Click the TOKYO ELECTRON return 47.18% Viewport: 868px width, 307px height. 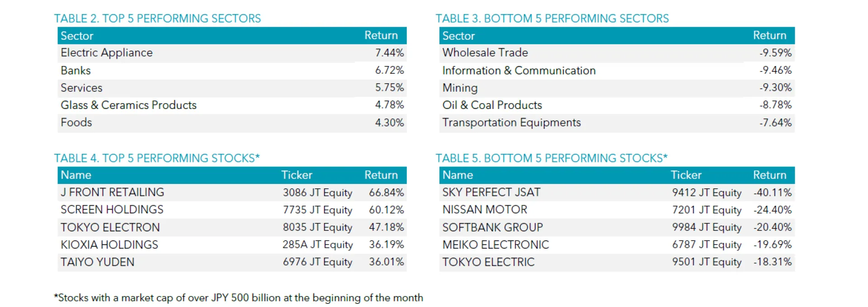pos(387,227)
